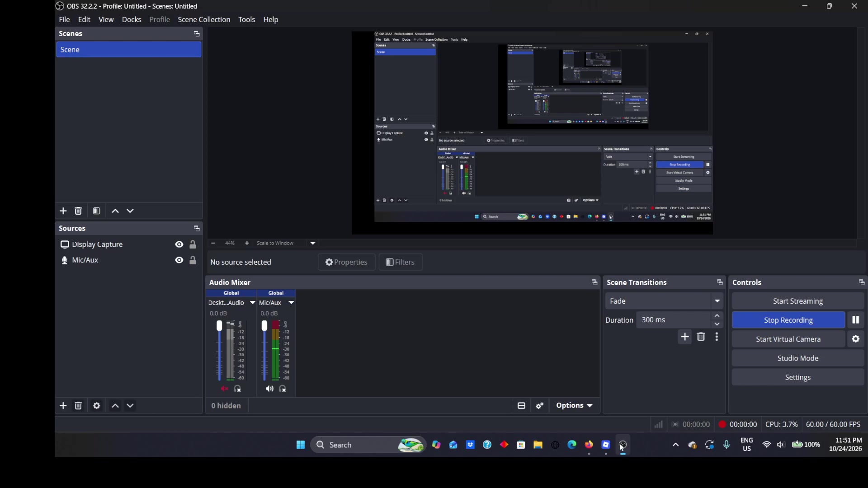
Task: Open the Fade transition dropdown
Action: 665,301
